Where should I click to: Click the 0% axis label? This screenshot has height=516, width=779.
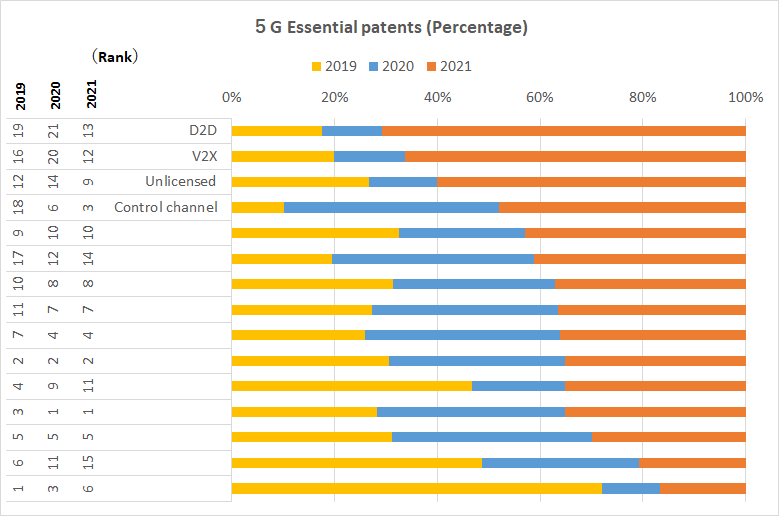pyautogui.click(x=231, y=97)
